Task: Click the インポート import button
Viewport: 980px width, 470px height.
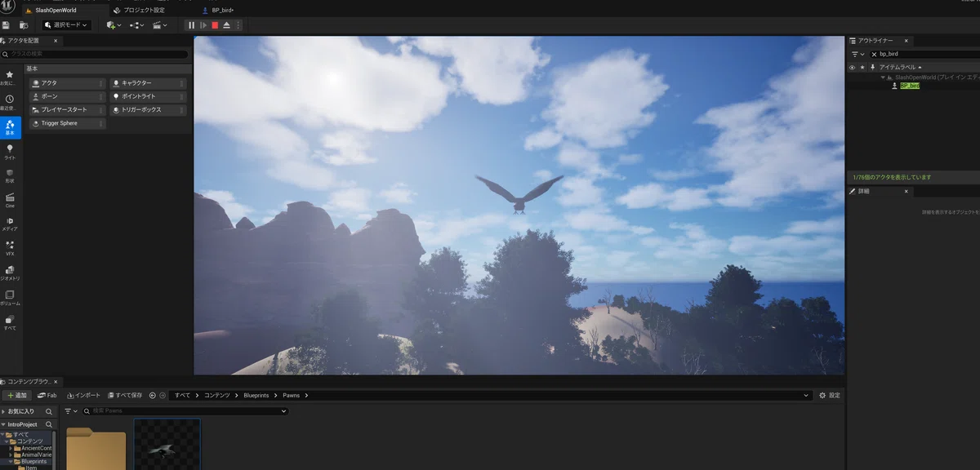Action: click(x=83, y=395)
